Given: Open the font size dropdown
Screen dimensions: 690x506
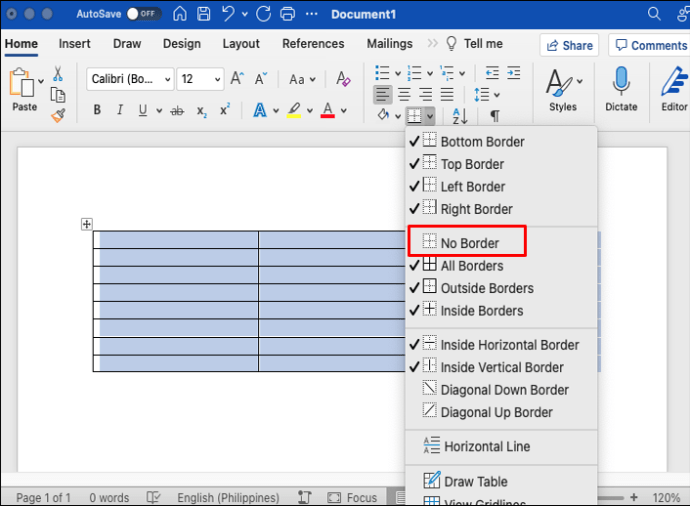Looking at the screenshot, I should point(217,79).
